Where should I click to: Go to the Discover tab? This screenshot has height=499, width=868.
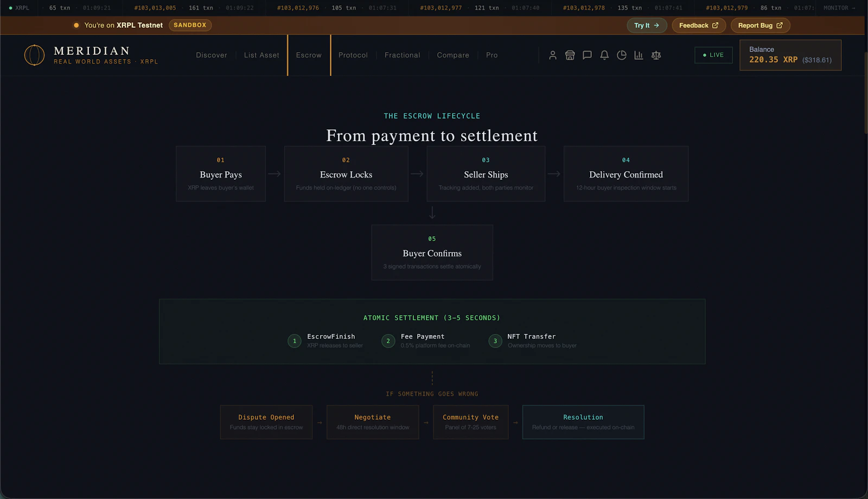point(212,55)
